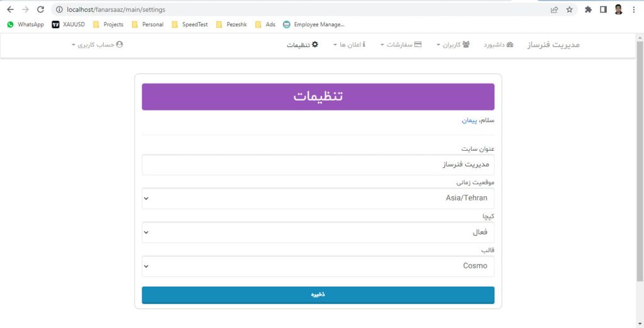This screenshot has height=328, width=644.
Task: Click the page vertical scrollbar
Action: point(640,161)
